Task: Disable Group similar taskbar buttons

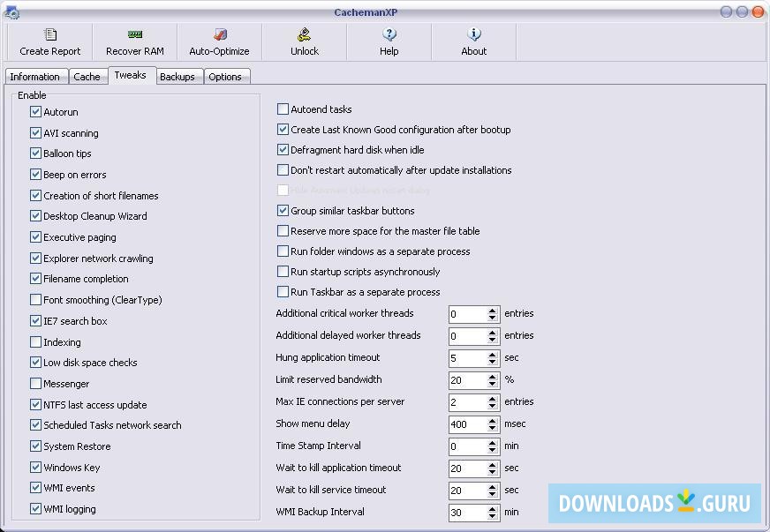Action: point(283,211)
